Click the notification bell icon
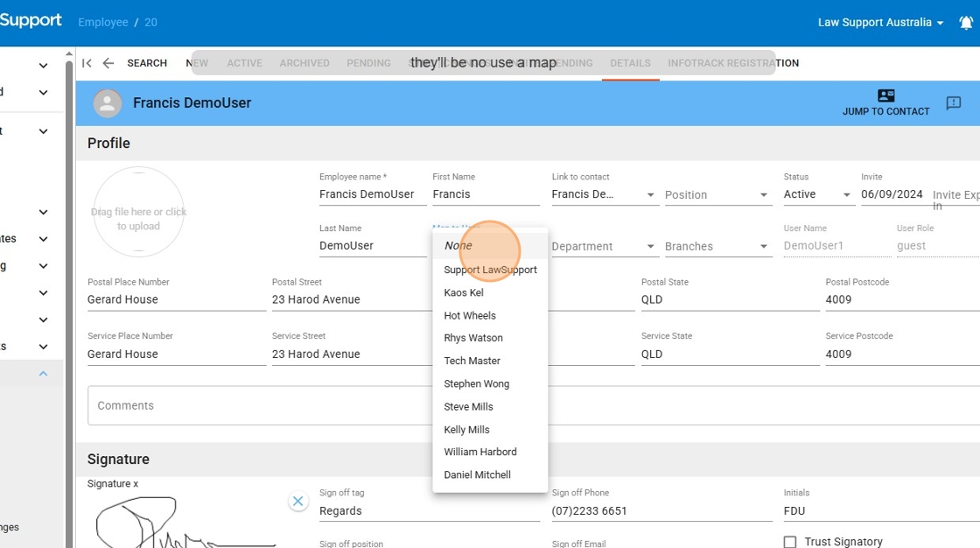Screen dimensions: 980x548 [x=966, y=23]
